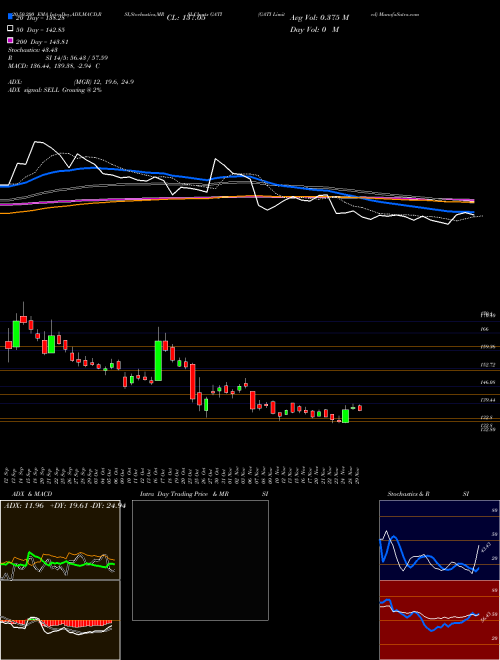Click the 'Day Vol: 0 M' label
Image resolution: width=500 pixels, height=660 pixels.
point(314,30)
